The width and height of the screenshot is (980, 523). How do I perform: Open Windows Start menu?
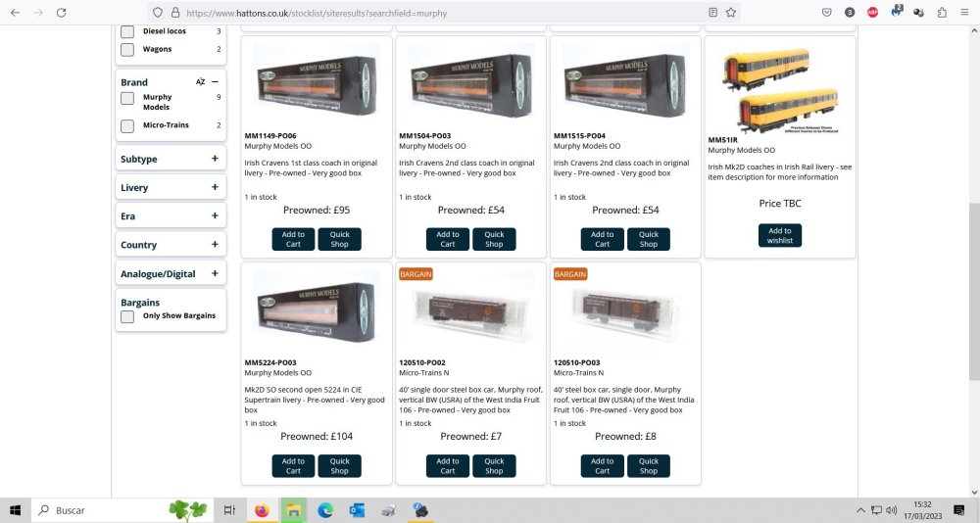15,510
